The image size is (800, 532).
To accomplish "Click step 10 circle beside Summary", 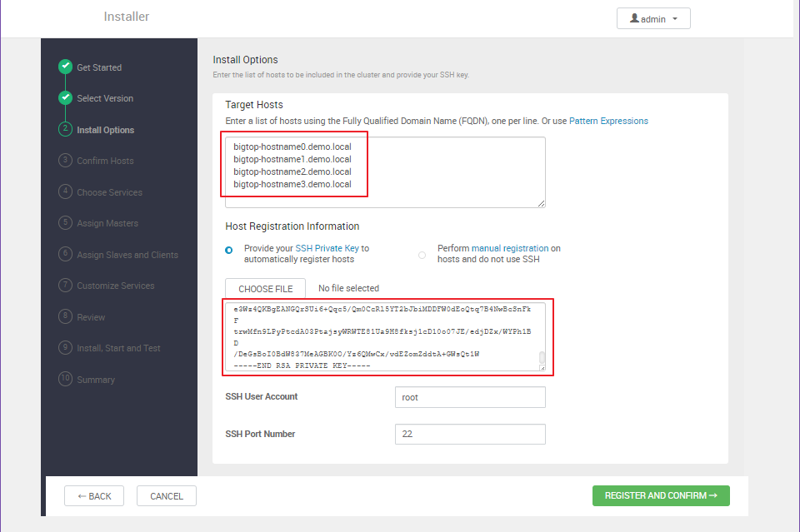I will click(65, 379).
